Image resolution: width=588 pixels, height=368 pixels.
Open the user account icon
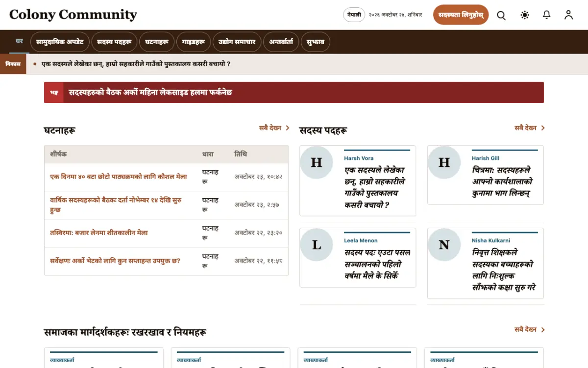point(568,15)
